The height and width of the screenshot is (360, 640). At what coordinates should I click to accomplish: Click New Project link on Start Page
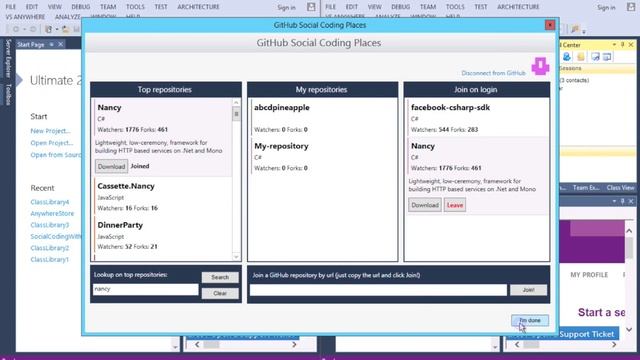[x=50, y=131]
